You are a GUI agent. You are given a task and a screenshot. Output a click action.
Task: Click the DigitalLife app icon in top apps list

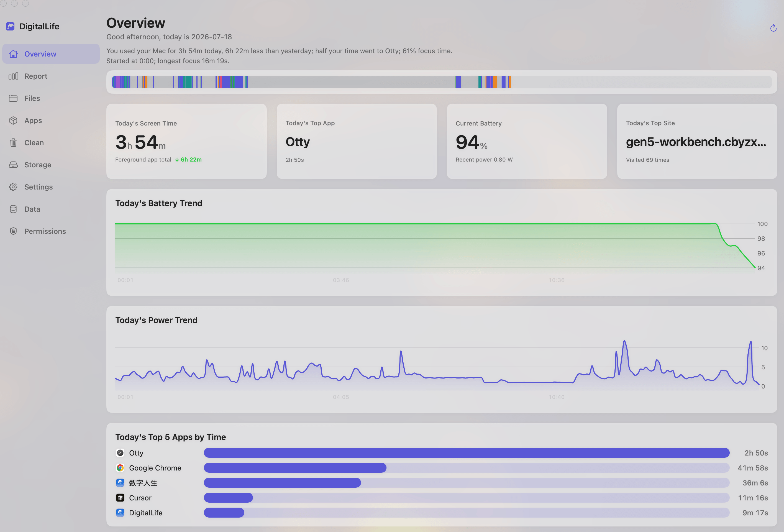pos(120,512)
